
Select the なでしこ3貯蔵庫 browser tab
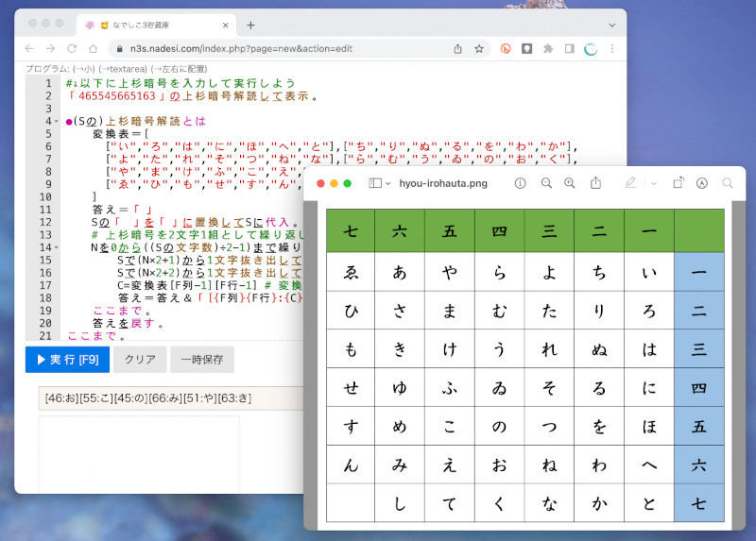156,25
